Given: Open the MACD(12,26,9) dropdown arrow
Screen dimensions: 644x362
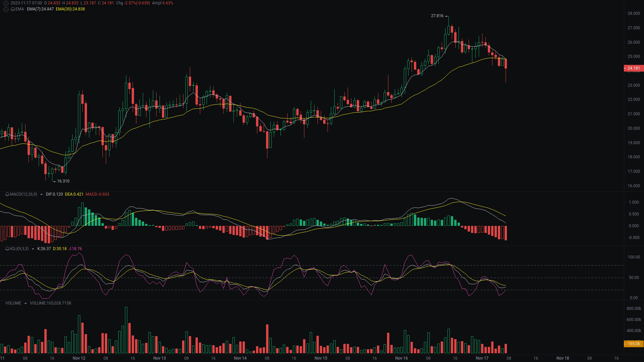Looking at the screenshot, I should pyautogui.click(x=41, y=195).
